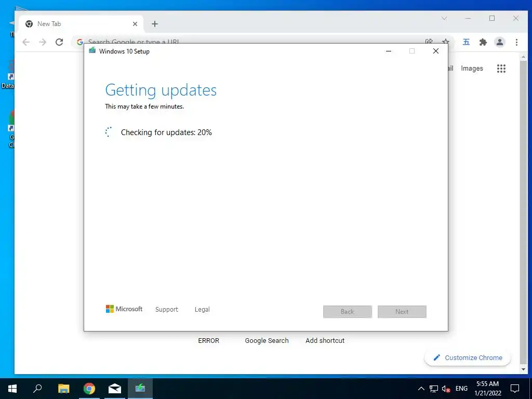
Task: Open network status tray icon
Action: click(x=434, y=389)
